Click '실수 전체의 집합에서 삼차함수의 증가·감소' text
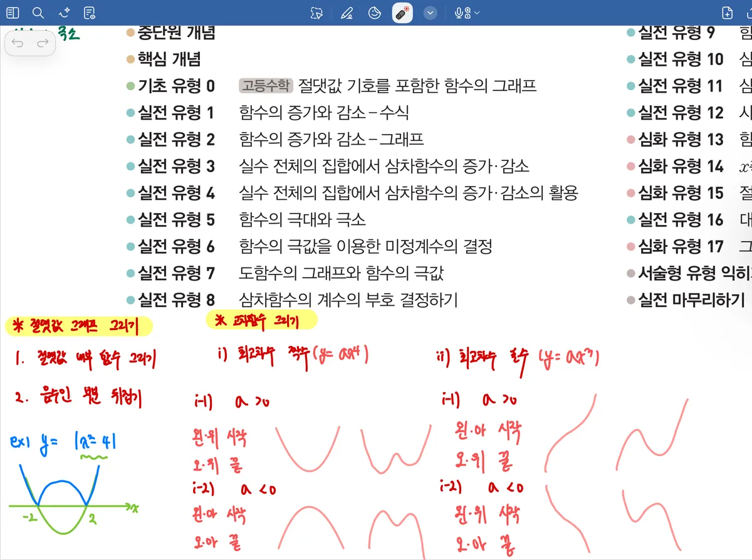This screenshot has height=560, width=752. 384,166
